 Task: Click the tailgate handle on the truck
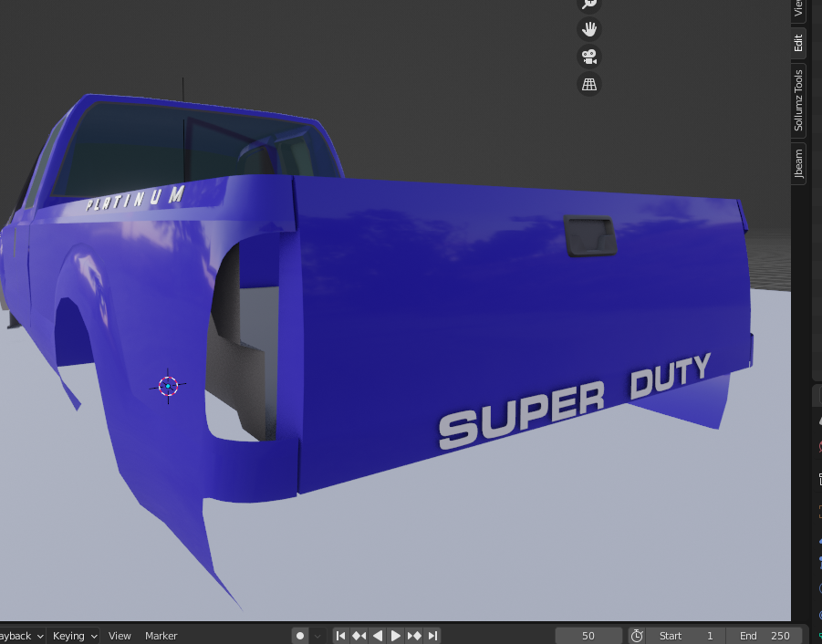589,236
